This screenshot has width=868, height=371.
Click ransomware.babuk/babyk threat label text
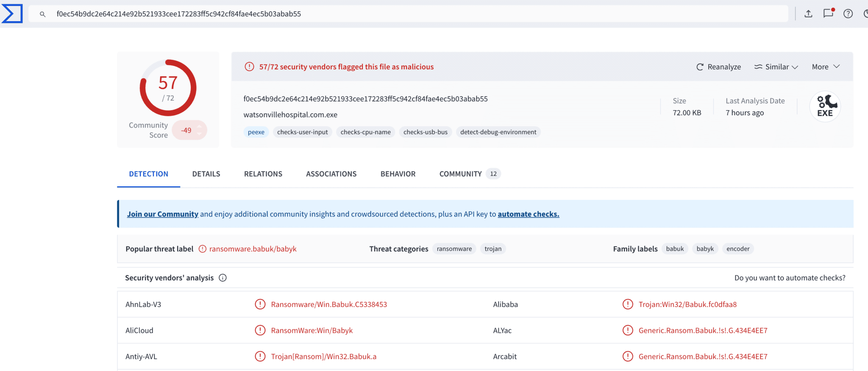pyautogui.click(x=253, y=249)
